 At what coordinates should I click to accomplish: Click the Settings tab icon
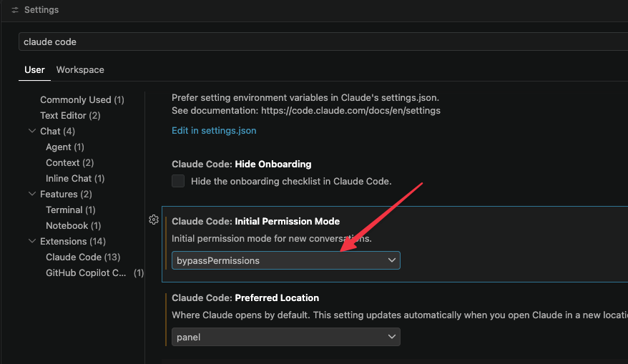(x=15, y=10)
